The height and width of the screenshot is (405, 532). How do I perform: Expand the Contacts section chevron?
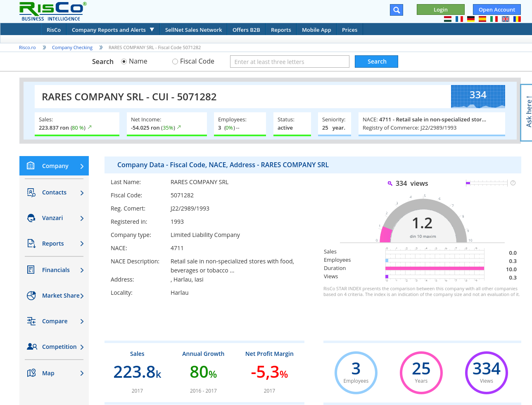82,193
